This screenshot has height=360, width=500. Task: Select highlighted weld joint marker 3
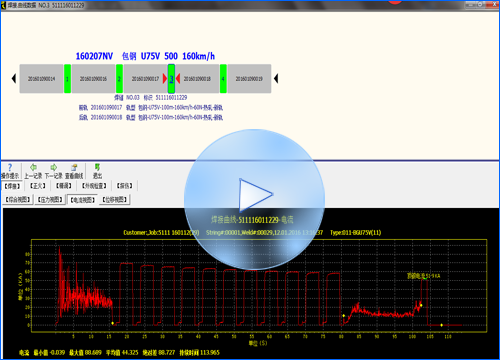171,79
